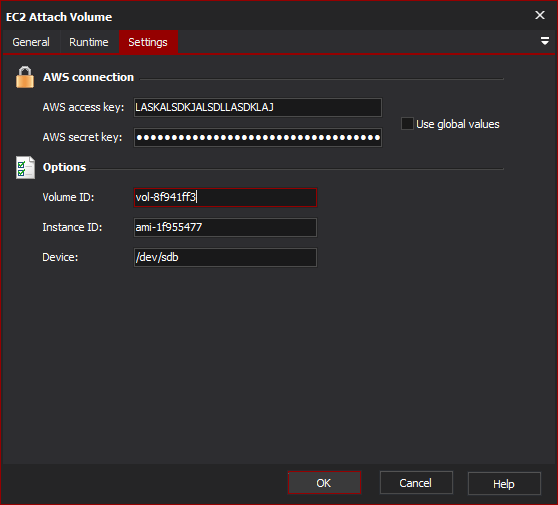
Task: Click the 'Volume ID:' label
Action: point(68,197)
